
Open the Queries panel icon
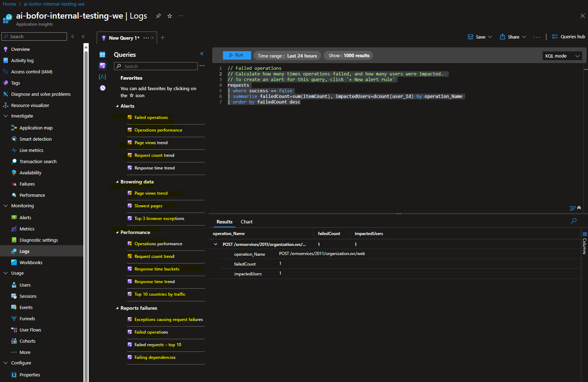(x=102, y=66)
